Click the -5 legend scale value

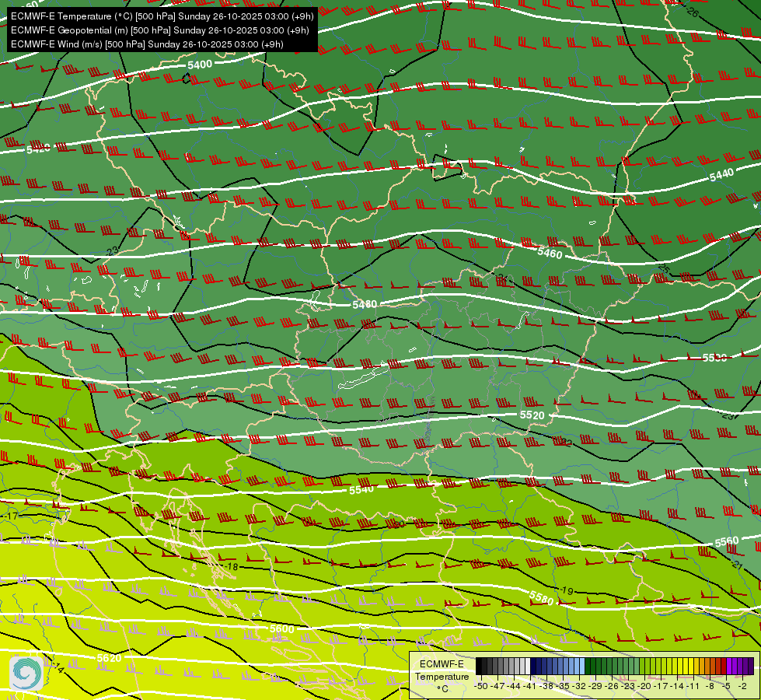[725, 686]
